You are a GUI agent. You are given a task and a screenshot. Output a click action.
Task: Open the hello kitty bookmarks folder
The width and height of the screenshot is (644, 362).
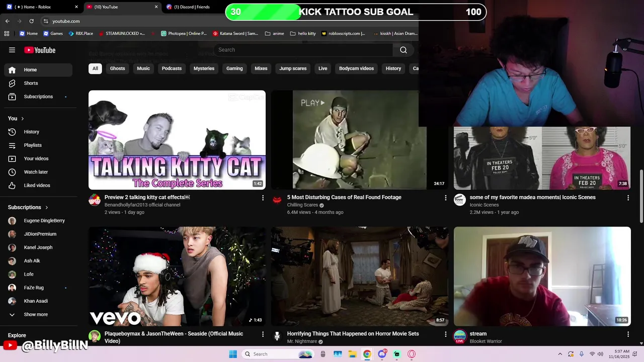303,34
